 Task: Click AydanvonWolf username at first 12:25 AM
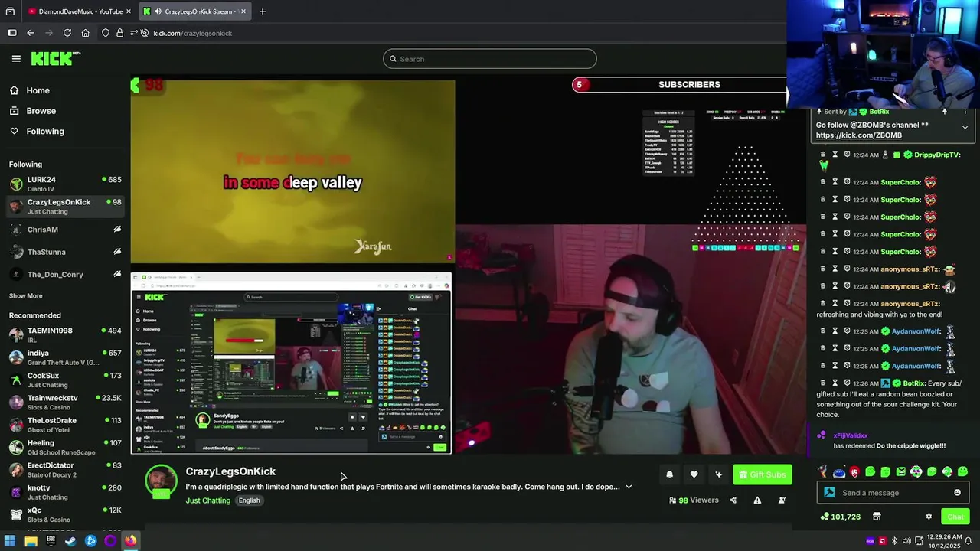(916, 331)
